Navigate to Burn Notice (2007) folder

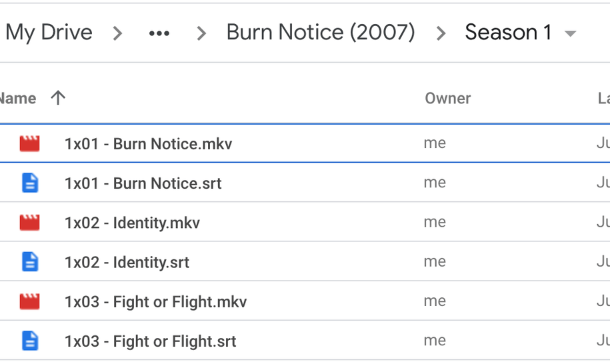click(x=321, y=33)
